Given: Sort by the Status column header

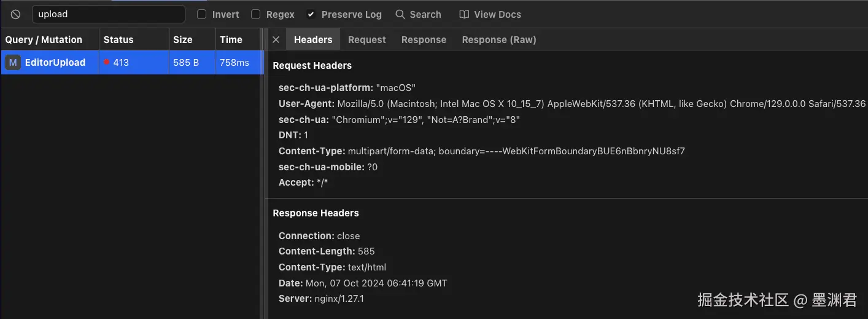Looking at the screenshot, I should click(118, 39).
